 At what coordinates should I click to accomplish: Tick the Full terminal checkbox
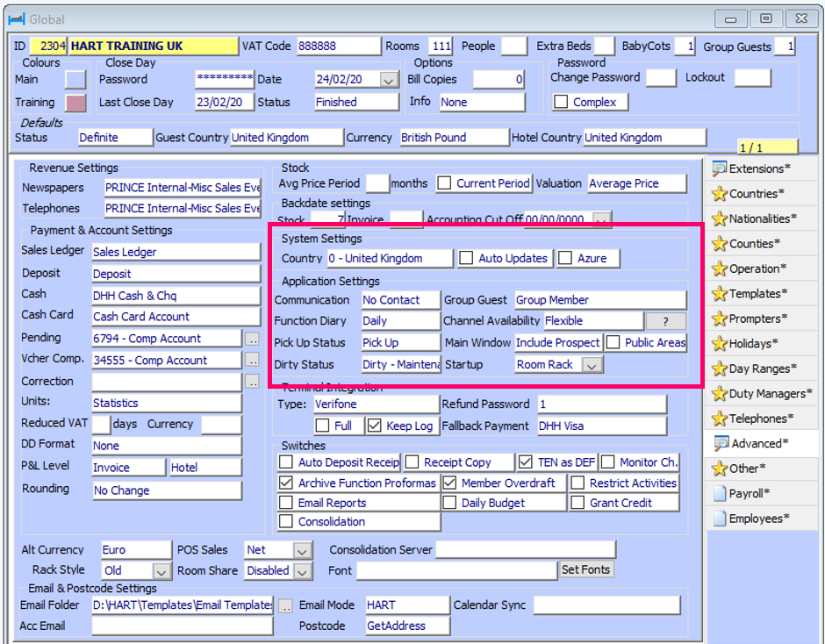[x=322, y=426]
